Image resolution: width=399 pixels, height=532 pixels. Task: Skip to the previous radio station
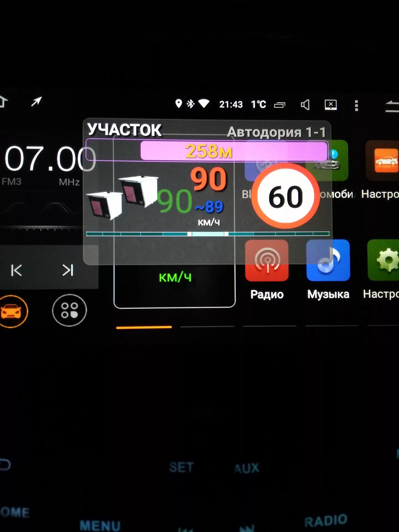(16, 270)
